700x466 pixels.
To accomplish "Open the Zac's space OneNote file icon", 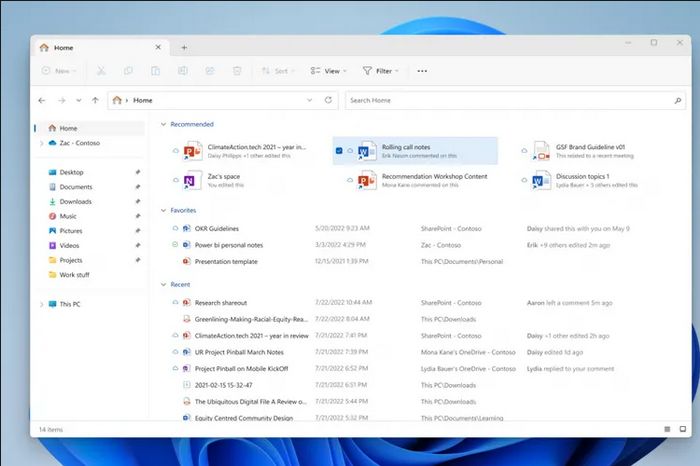I will [188, 180].
